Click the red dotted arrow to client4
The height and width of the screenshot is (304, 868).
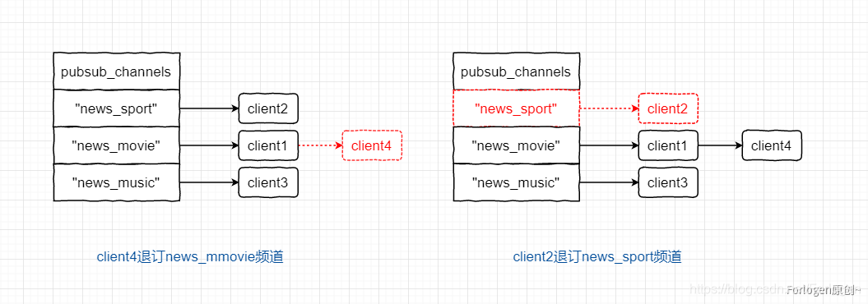point(320,145)
